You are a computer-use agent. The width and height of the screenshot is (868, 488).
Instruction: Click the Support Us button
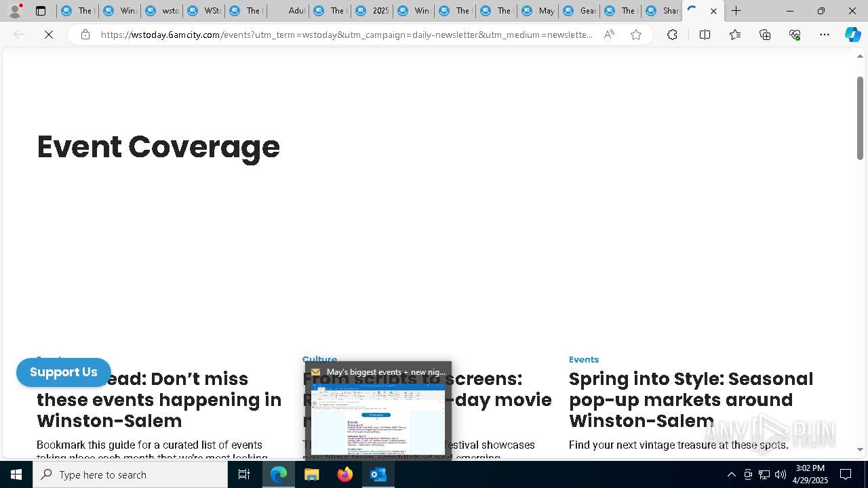[64, 372]
